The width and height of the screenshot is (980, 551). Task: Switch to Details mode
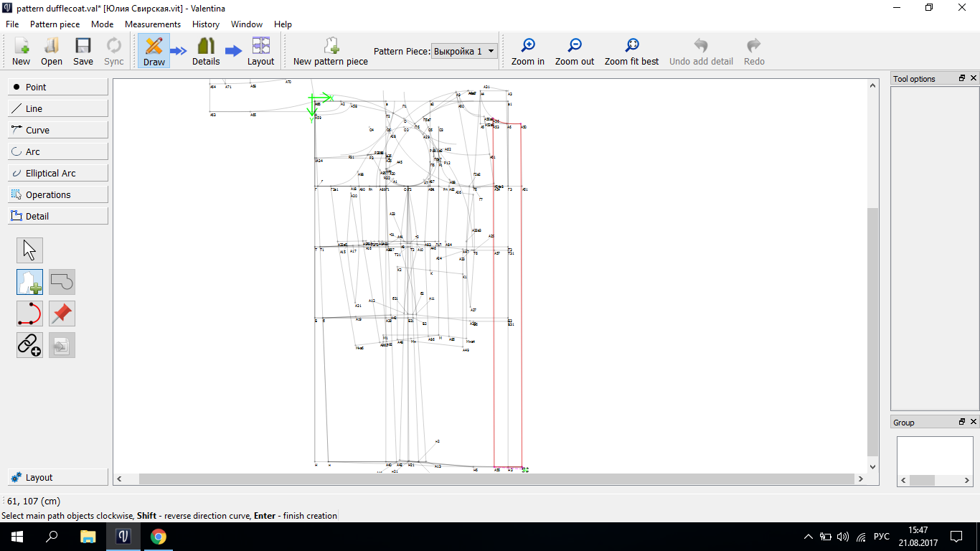click(206, 51)
